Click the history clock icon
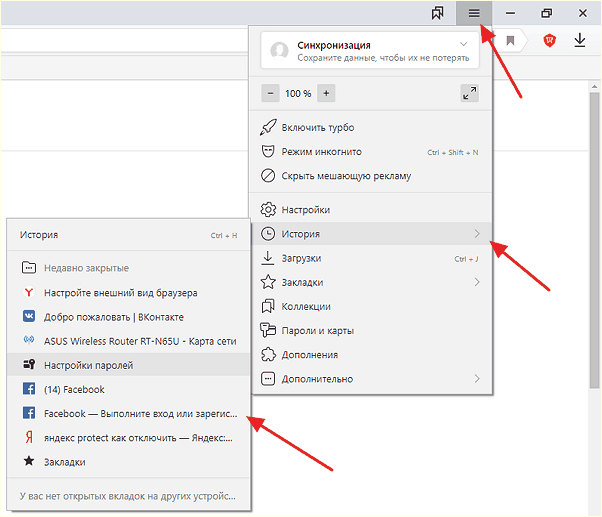 [268, 234]
